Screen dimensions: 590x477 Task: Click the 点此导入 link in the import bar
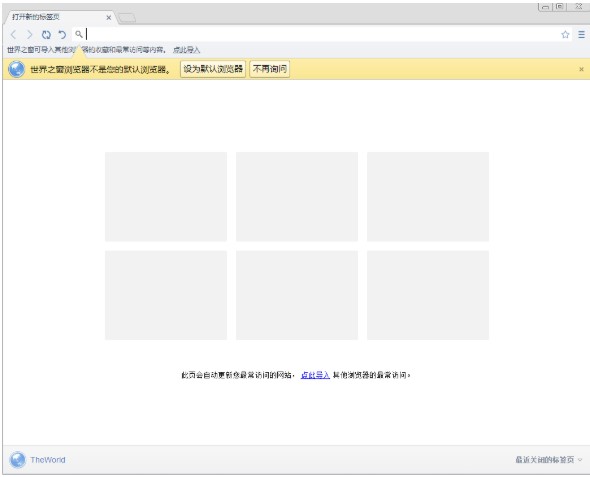tap(187, 50)
